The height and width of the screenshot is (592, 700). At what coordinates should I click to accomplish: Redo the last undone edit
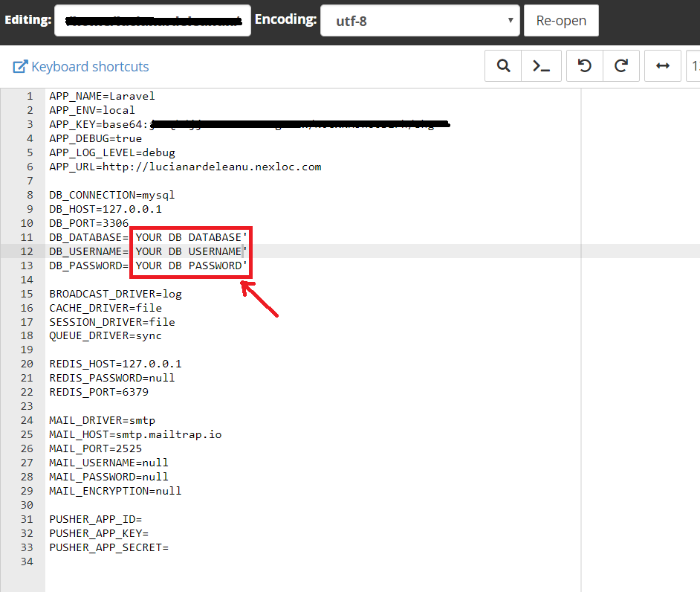pos(621,66)
